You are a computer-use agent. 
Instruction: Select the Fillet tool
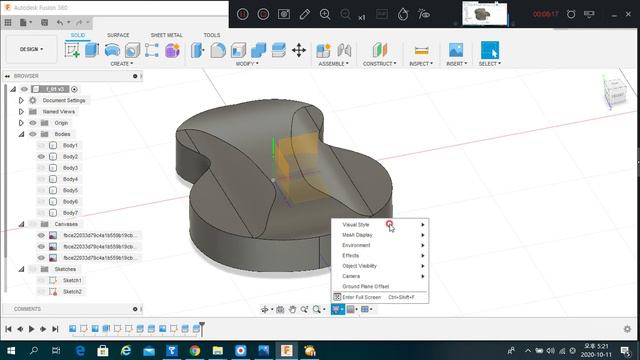pyautogui.click(x=218, y=50)
